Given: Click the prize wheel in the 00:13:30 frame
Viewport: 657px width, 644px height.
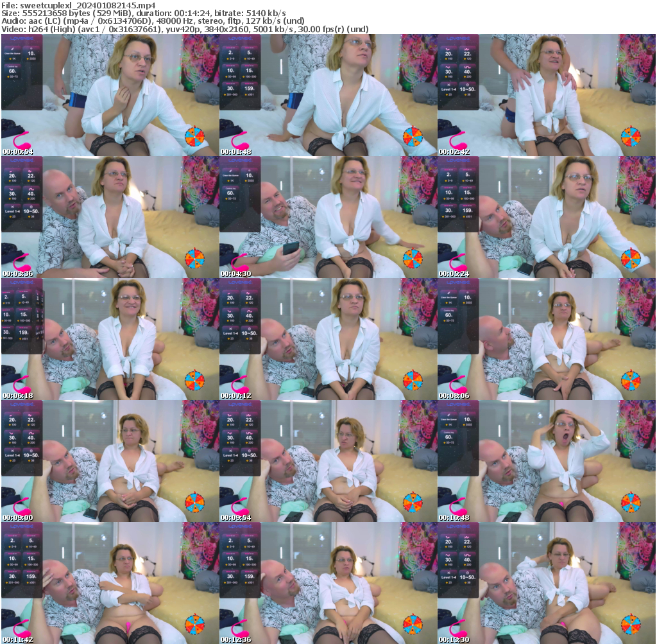Looking at the screenshot, I should pos(631,625).
